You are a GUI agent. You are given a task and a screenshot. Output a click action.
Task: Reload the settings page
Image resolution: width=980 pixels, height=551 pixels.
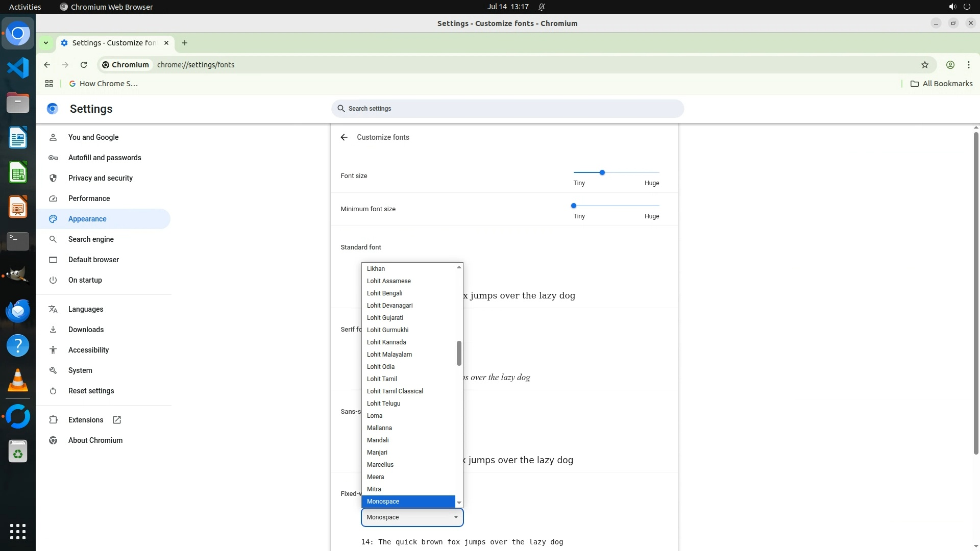tap(84, 65)
